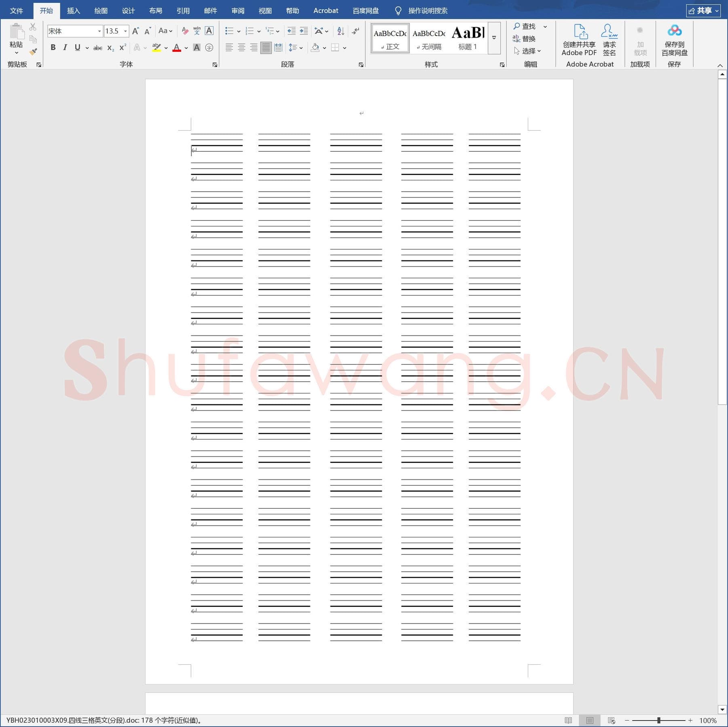
Task: Shrink font size with the smaller A icon
Action: click(148, 31)
